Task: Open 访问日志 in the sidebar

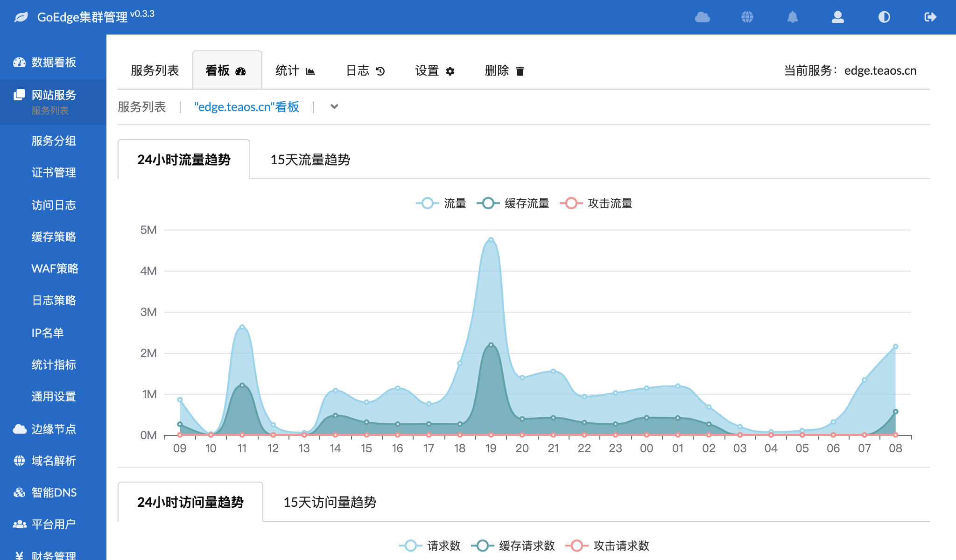Action: [53, 205]
